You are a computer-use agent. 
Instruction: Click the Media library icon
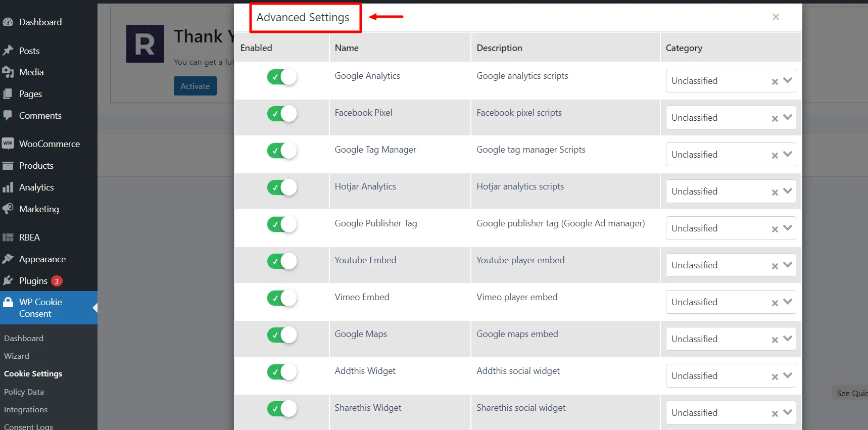8,72
